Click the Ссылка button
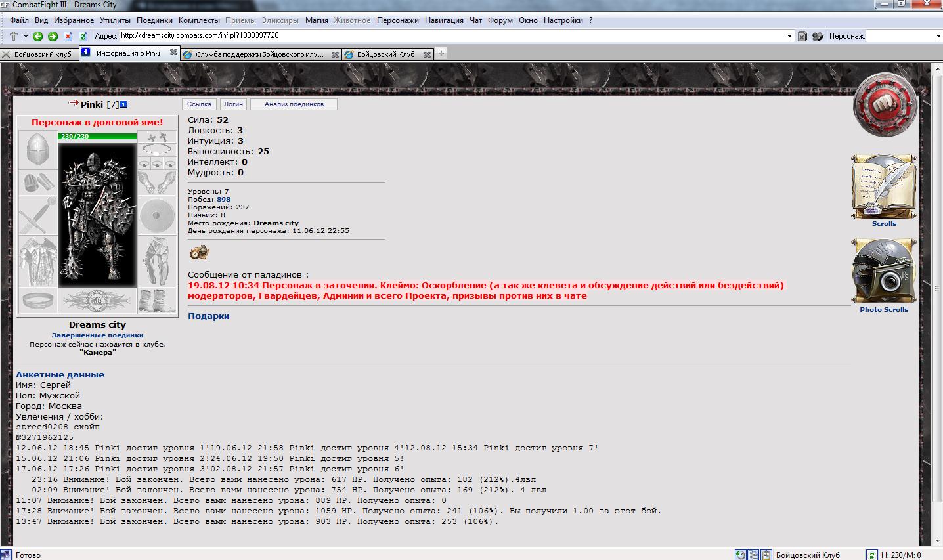 pyautogui.click(x=199, y=104)
